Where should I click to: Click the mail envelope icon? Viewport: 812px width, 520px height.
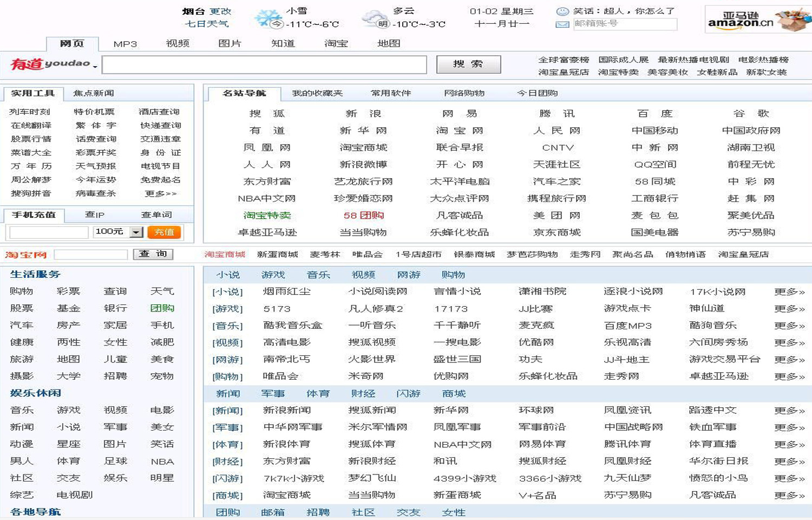click(562, 24)
